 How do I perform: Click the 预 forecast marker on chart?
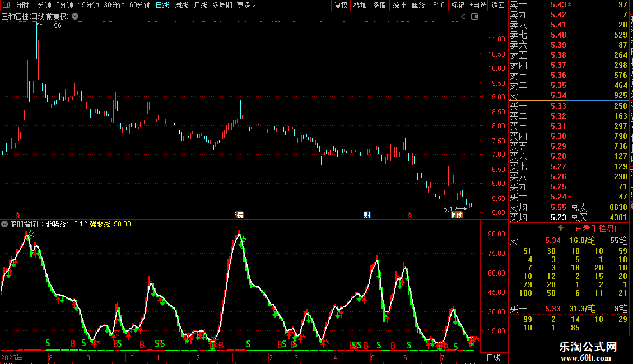pyautogui.click(x=459, y=215)
